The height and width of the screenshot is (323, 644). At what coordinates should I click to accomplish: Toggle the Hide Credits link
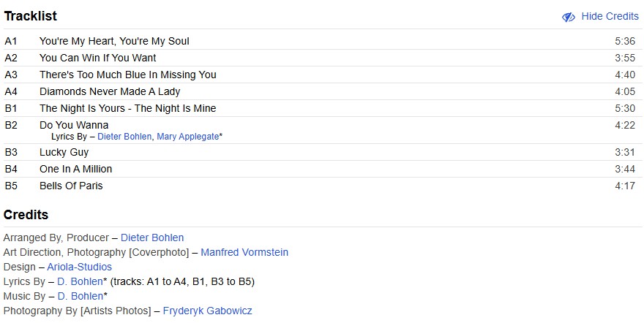click(610, 17)
